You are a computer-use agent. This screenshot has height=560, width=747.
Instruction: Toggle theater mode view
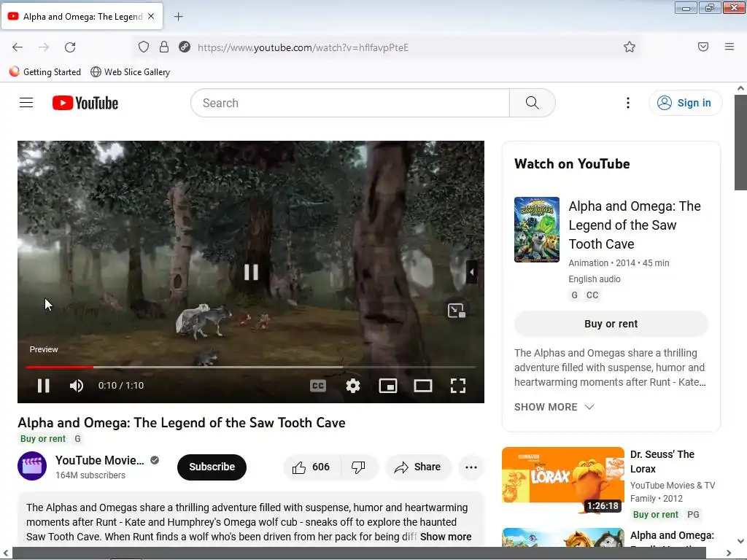coord(423,386)
